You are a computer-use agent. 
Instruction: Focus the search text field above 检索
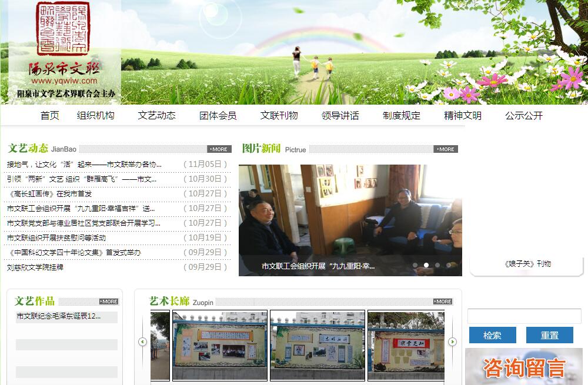click(524, 316)
